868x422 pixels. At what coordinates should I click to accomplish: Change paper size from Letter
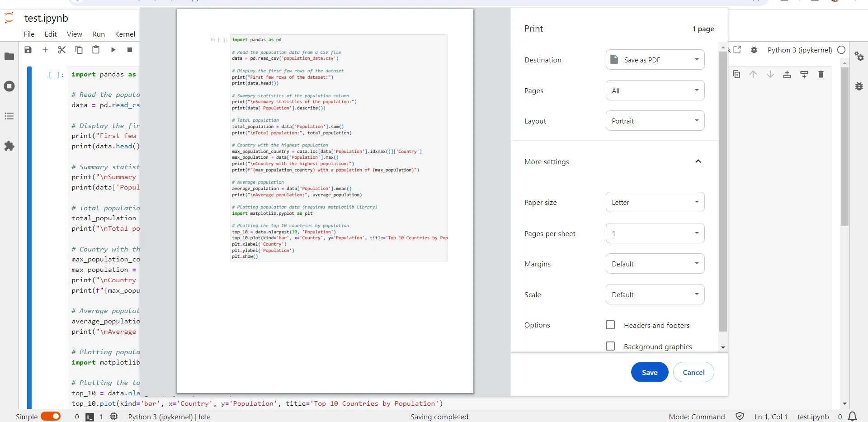[655, 202]
